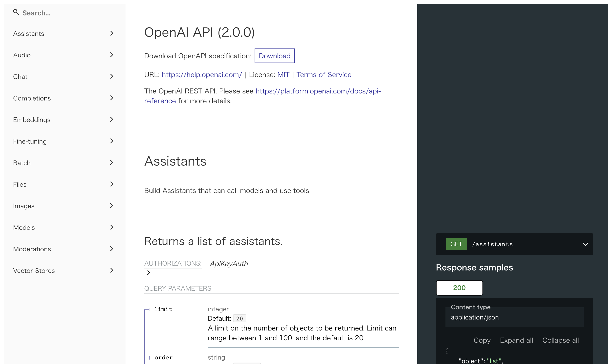Expand Assistants section chevron in sidebar
Image resolution: width=608 pixels, height=364 pixels.
pos(111,33)
